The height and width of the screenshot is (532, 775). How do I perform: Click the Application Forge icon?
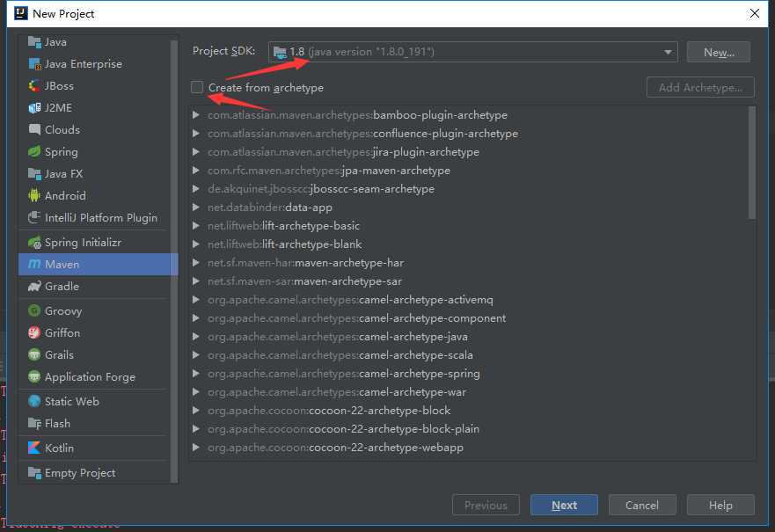point(34,377)
